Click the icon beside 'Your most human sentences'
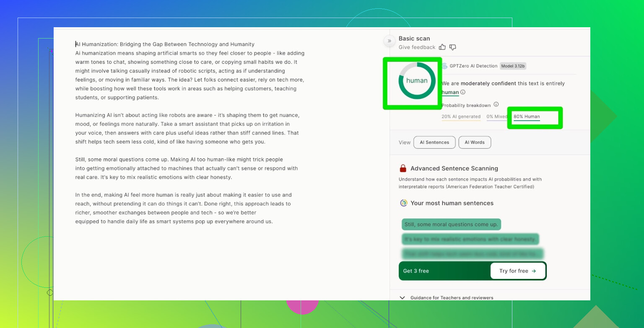The width and height of the screenshot is (644, 328). [x=404, y=203]
